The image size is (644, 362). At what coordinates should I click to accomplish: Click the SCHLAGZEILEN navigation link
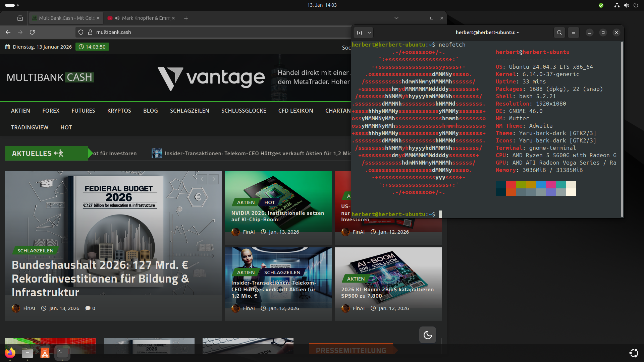pos(190,111)
